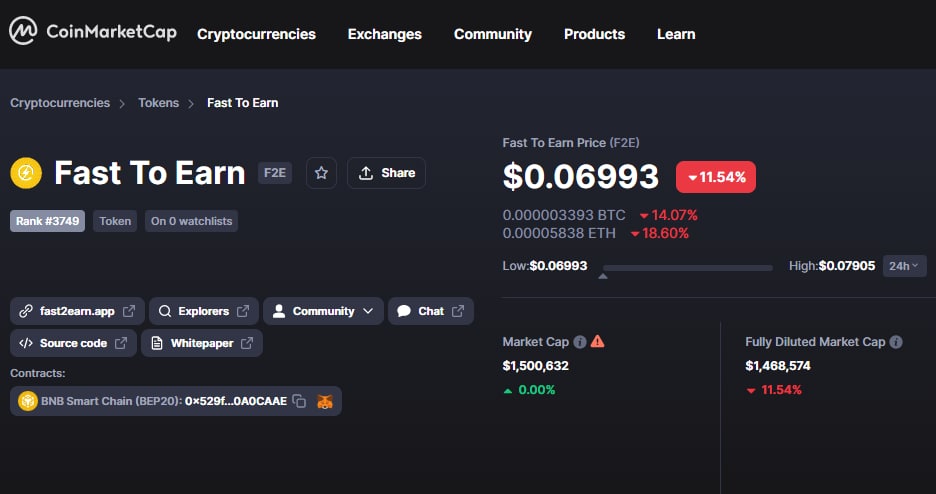Viewport: 936px width, 494px height.
Task: Open the Exchanges menu
Action: pyautogui.click(x=384, y=34)
